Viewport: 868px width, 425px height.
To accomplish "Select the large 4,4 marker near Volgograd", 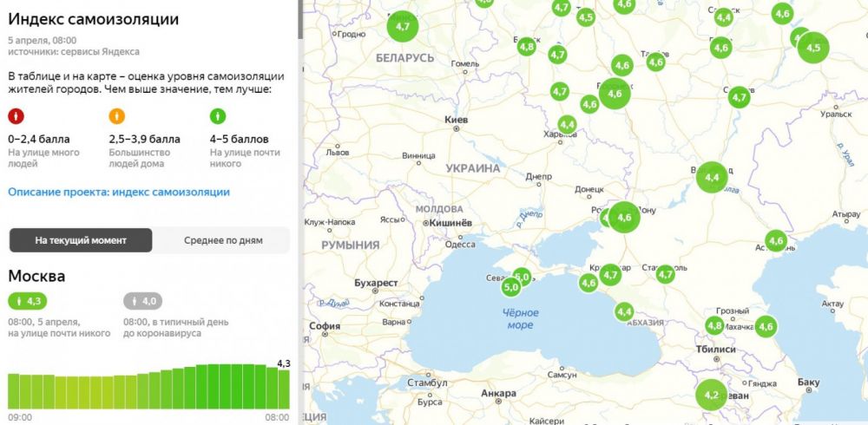I will click(x=712, y=177).
